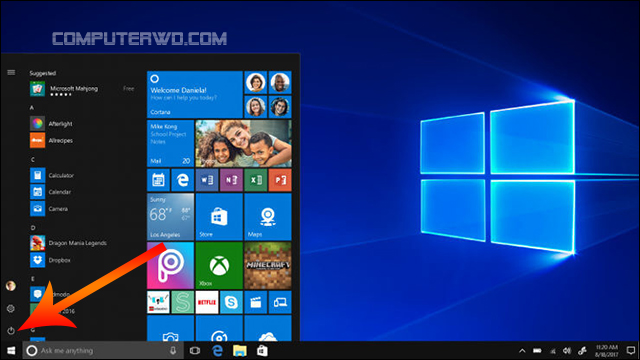Open the Maps tile

[x=268, y=217]
